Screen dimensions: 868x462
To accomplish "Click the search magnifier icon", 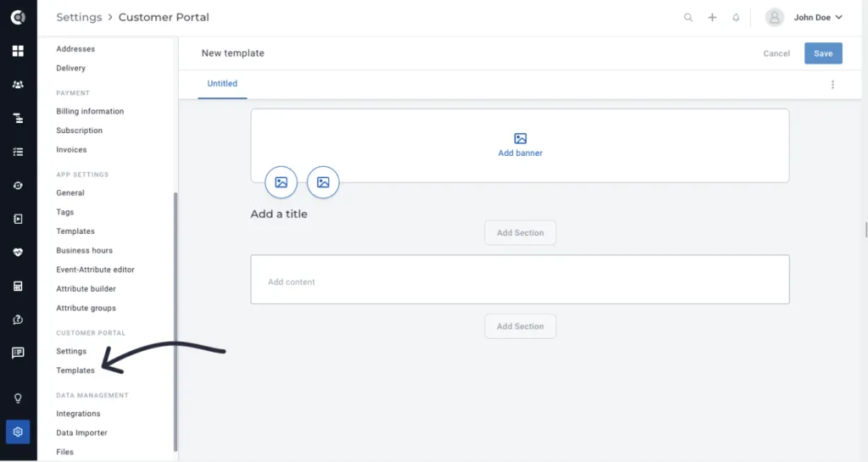I will [x=688, y=18].
